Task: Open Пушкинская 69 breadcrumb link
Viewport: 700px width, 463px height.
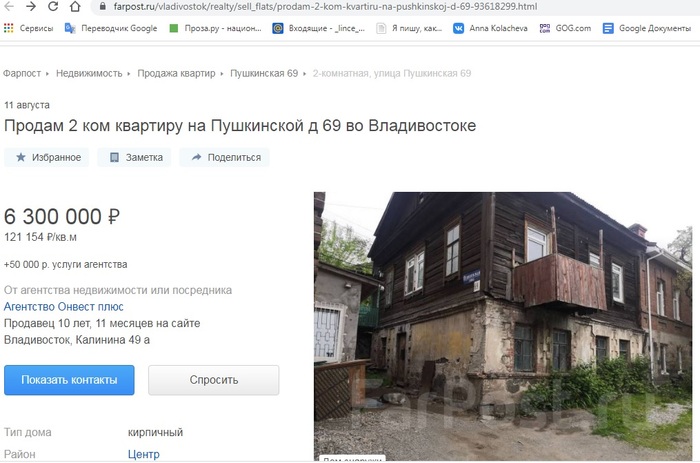Action: coord(264,73)
